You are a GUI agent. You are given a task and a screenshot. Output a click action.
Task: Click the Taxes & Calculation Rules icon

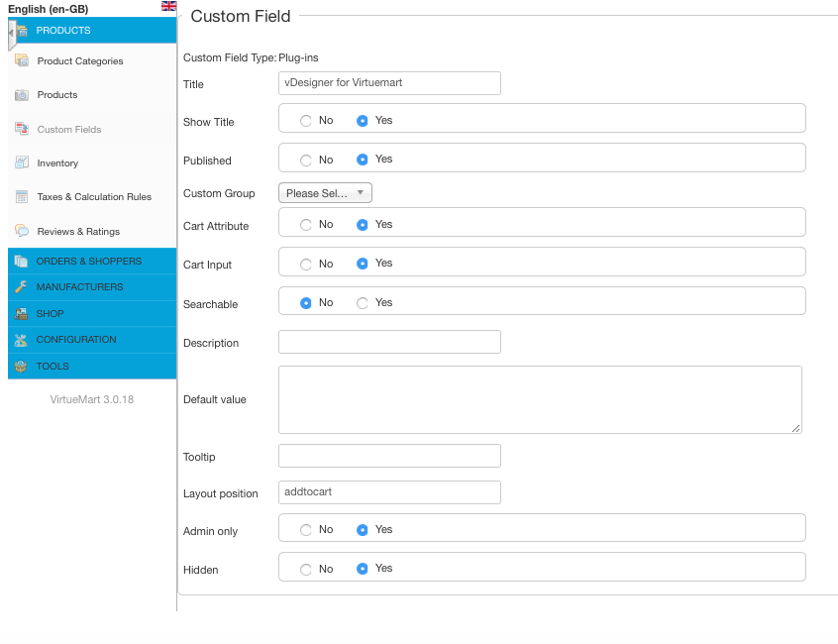(x=22, y=197)
